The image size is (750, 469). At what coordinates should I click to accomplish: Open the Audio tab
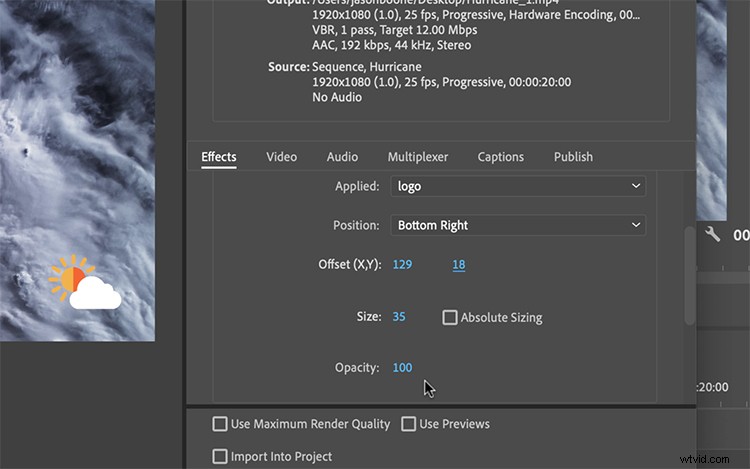[x=342, y=157]
